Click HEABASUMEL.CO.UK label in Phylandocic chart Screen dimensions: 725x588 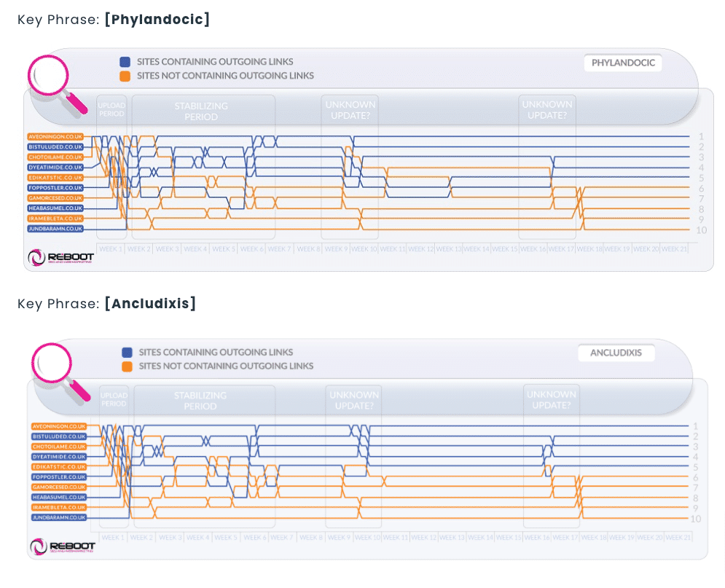(55, 208)
